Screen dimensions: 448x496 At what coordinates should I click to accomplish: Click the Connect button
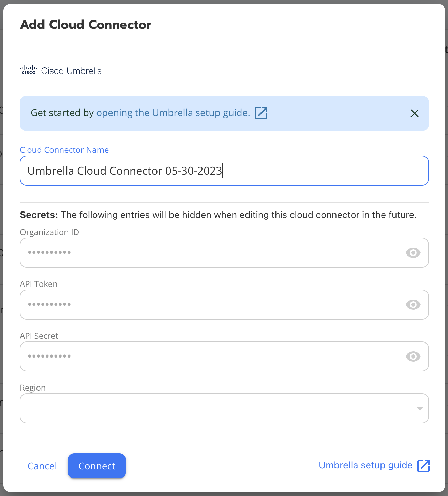point(97,466)
